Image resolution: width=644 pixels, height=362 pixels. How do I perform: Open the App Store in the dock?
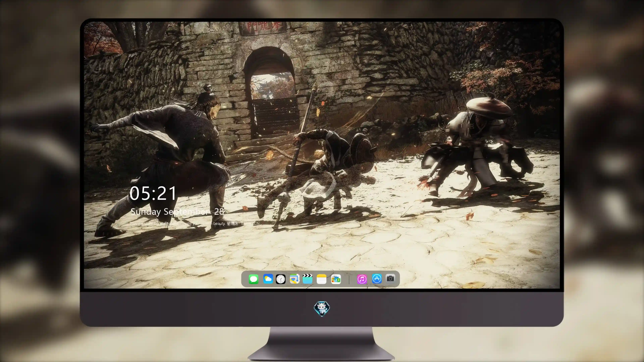click(x=377, y=279)
